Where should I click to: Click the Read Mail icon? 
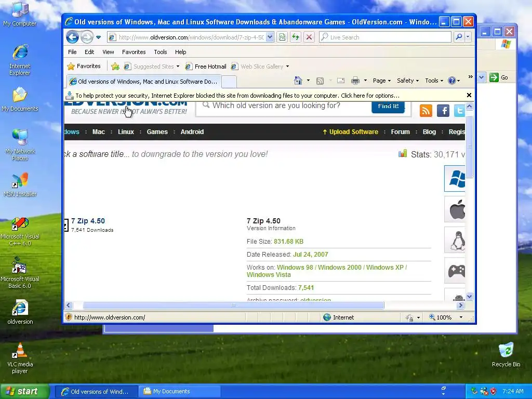click(x=341, y=81)
